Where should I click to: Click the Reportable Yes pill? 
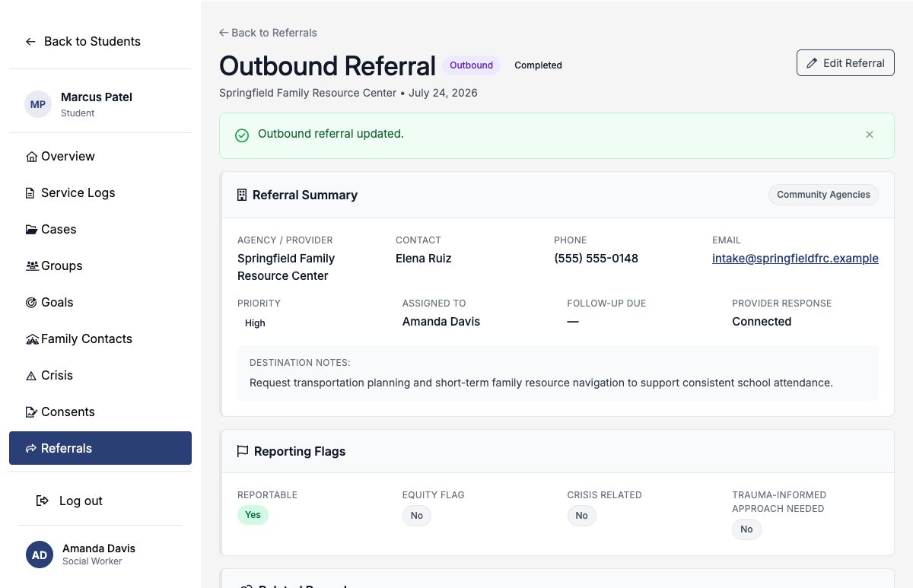pyautogui.click(x=253, y=515)
